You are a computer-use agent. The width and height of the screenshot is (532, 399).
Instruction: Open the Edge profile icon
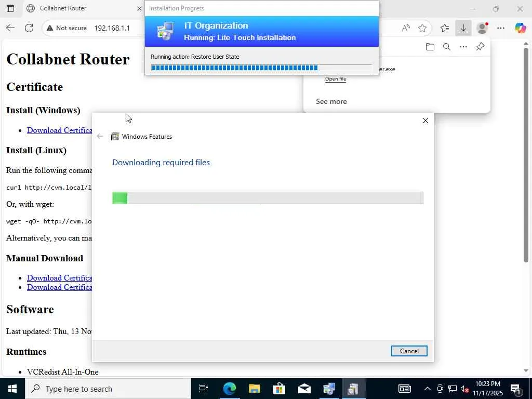tap(482, 28)
